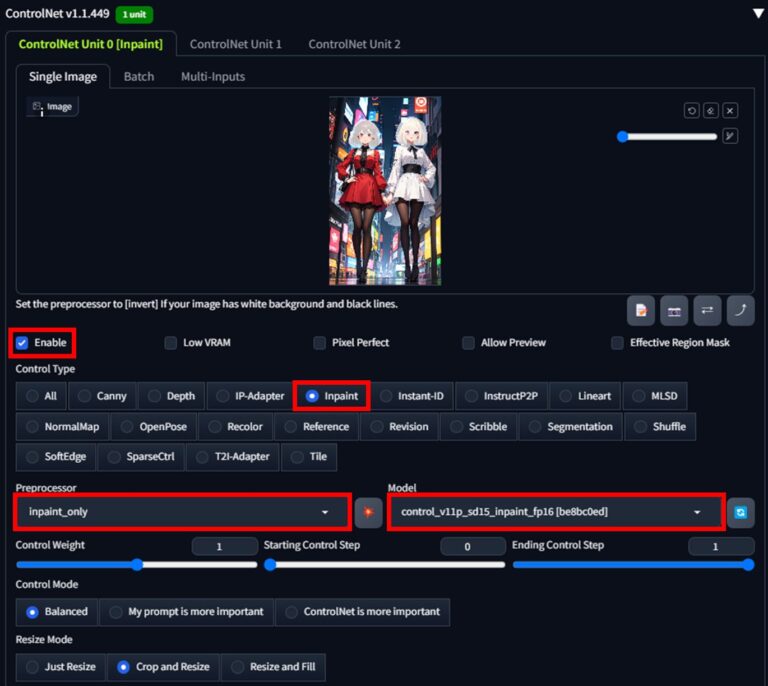768x686 pixels.
Task: Open the Batch tab
Action: coord(138,77)
